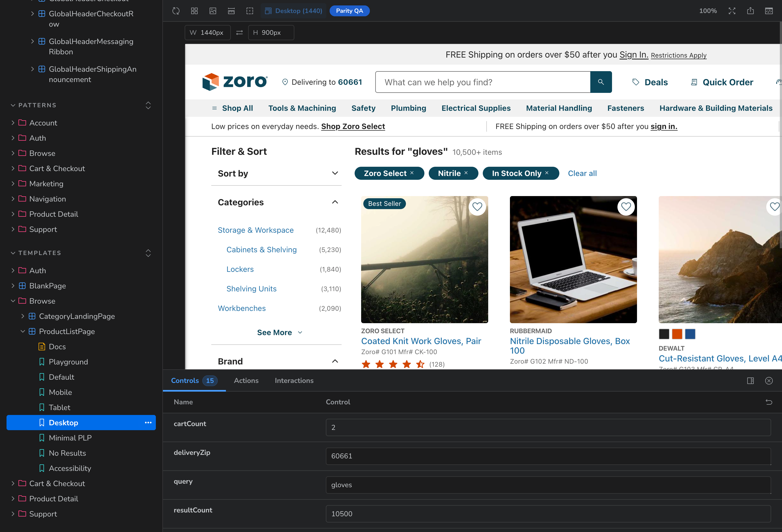Open Electrical Supplies nav item
Screen dimensions: 782x532
coord(476,108)
